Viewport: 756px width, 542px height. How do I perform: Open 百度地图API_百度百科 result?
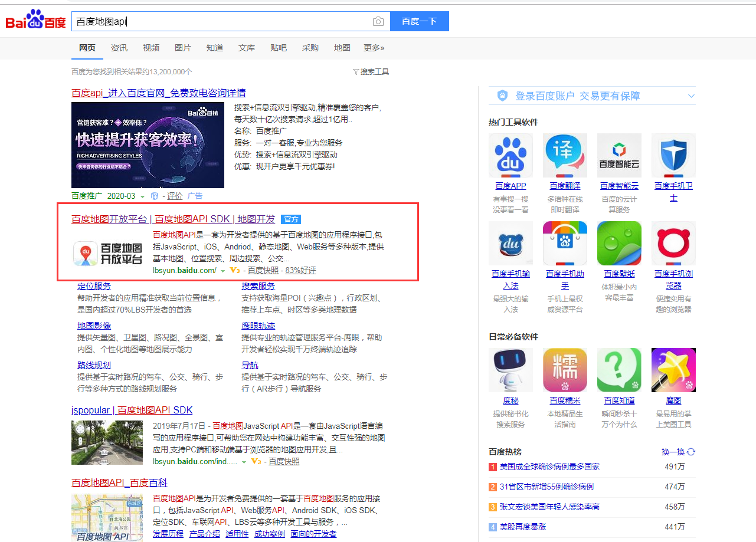pyautogui.click(x=120, y=483)
